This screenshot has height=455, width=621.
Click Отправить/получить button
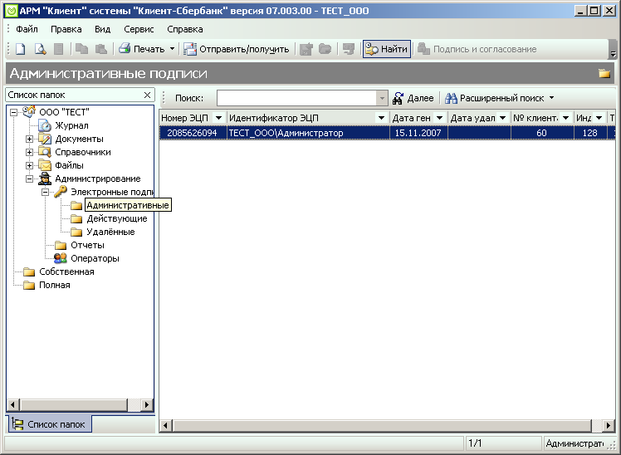(236, 49)
